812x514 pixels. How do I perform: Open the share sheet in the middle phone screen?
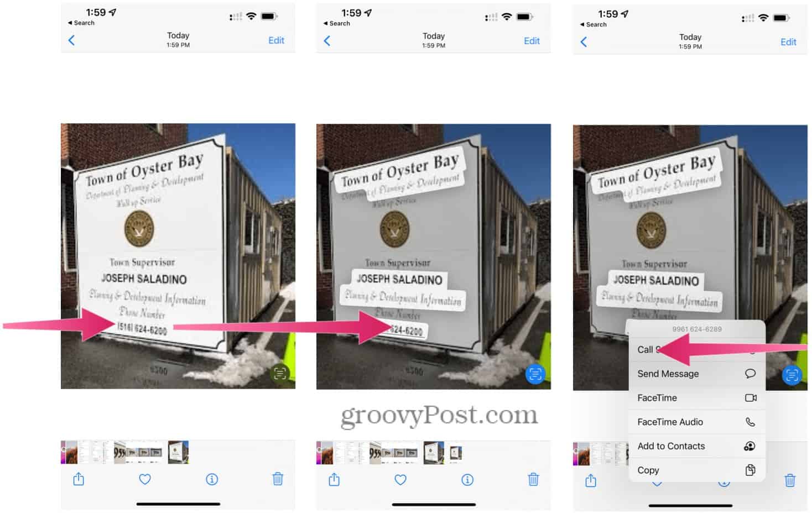334,479
